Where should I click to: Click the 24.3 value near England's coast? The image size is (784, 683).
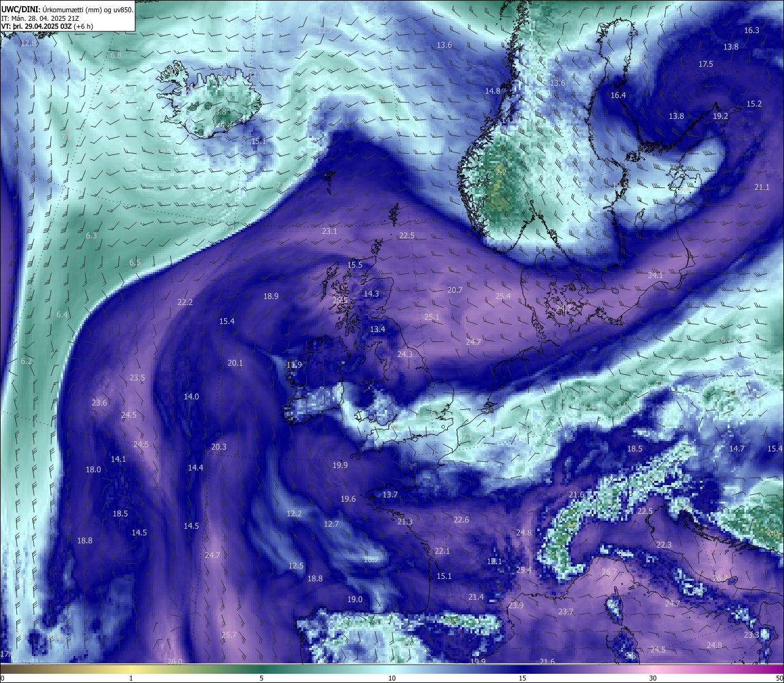tap(405, 355)
